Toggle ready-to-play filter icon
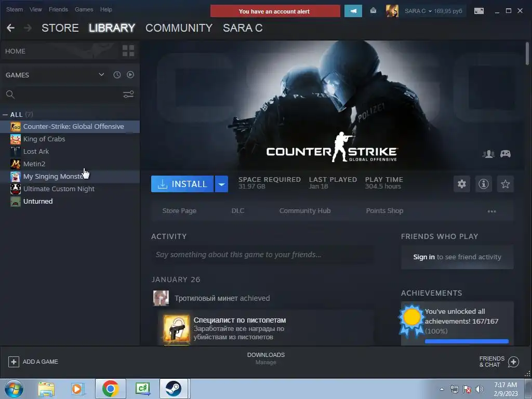Viewport: 532px width, 399px height. tap(130, 75)
